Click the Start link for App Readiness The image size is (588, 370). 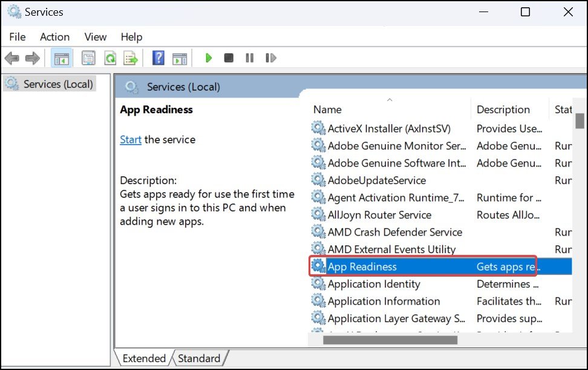(130, 139)
